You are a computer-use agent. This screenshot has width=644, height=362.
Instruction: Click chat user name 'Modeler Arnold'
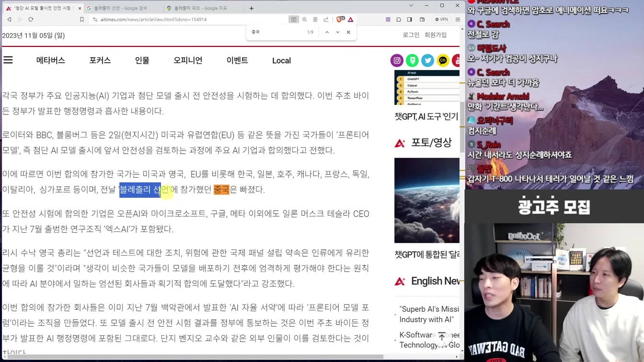(503, 96)
